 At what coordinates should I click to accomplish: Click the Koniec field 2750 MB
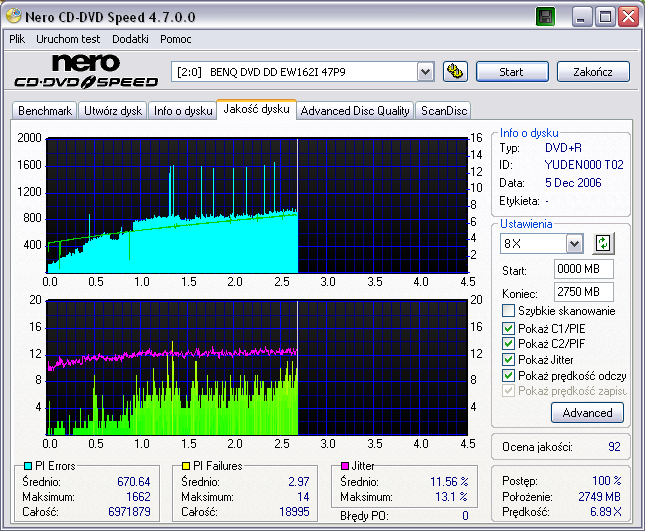[x=583, y=292]
